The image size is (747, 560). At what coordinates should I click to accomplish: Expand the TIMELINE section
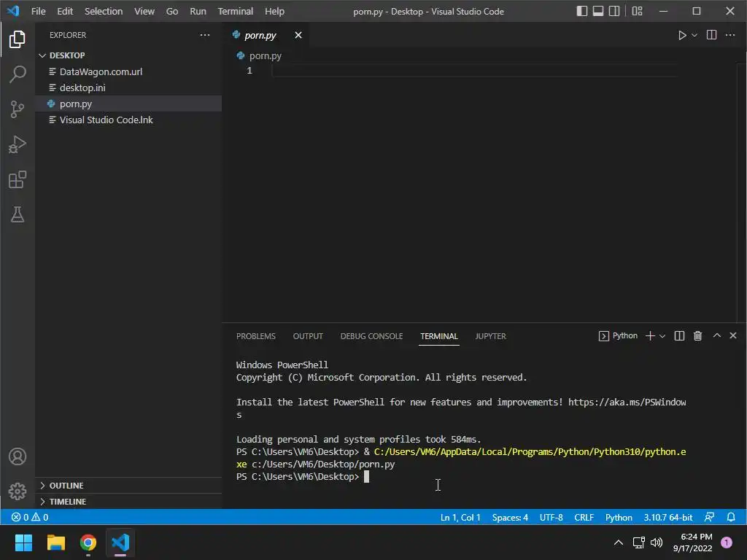click(128, 502)
